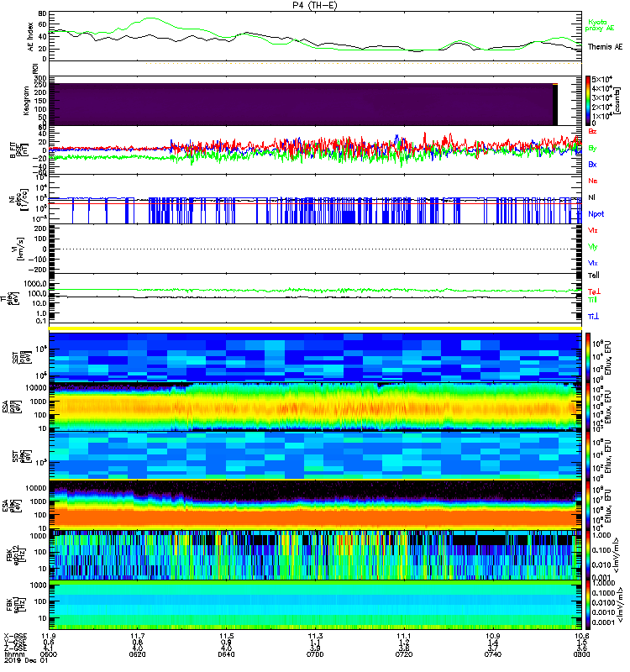Click the 1000.0 tick on the temperature panel
Screen dimensions: 630x672
(x=35, y=284)
